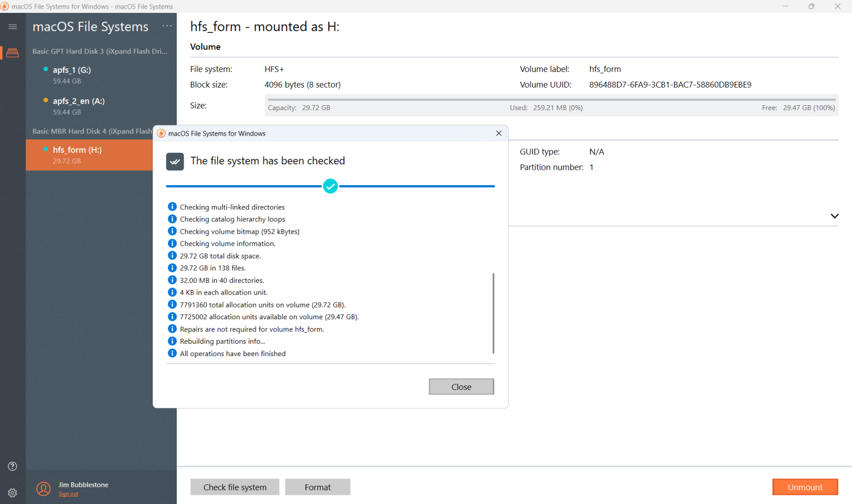Viewport: 852px width, 504px height.
Task: Open the settings gear icon
Action: pyautogui.click(x=13, y=493)
